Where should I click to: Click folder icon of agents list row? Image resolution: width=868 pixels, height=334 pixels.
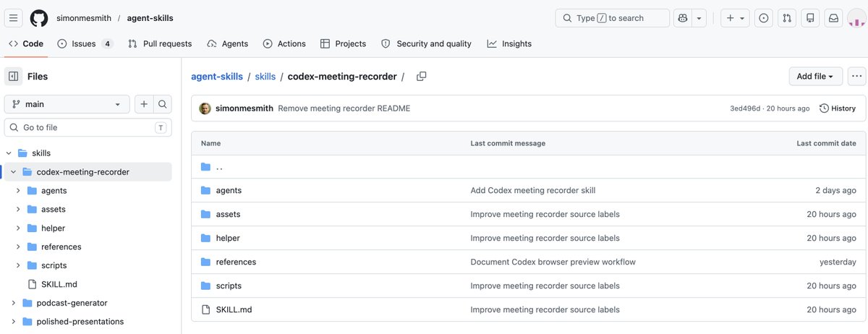(x=205, y=191)
